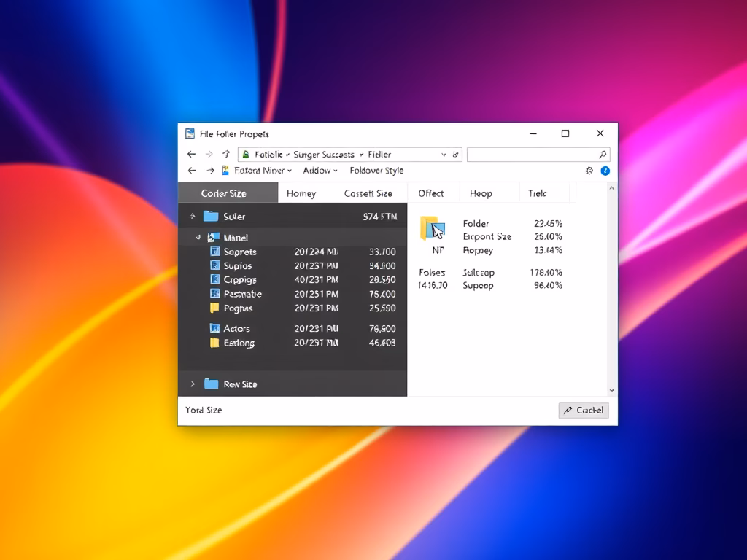Maximize the File Foller Propets window
The width and height of the screenshot is (747, 560).
point(565,134)
